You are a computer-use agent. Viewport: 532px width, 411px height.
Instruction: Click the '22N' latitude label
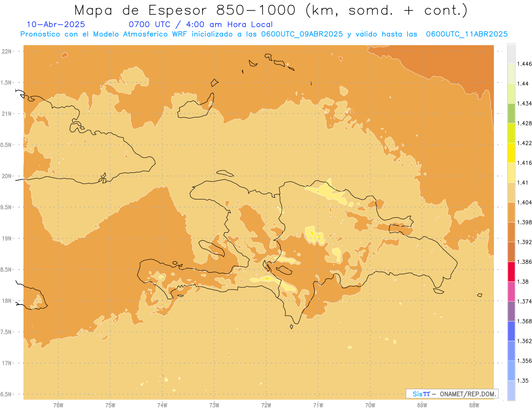pyautogui.click(x=7, y=51)
